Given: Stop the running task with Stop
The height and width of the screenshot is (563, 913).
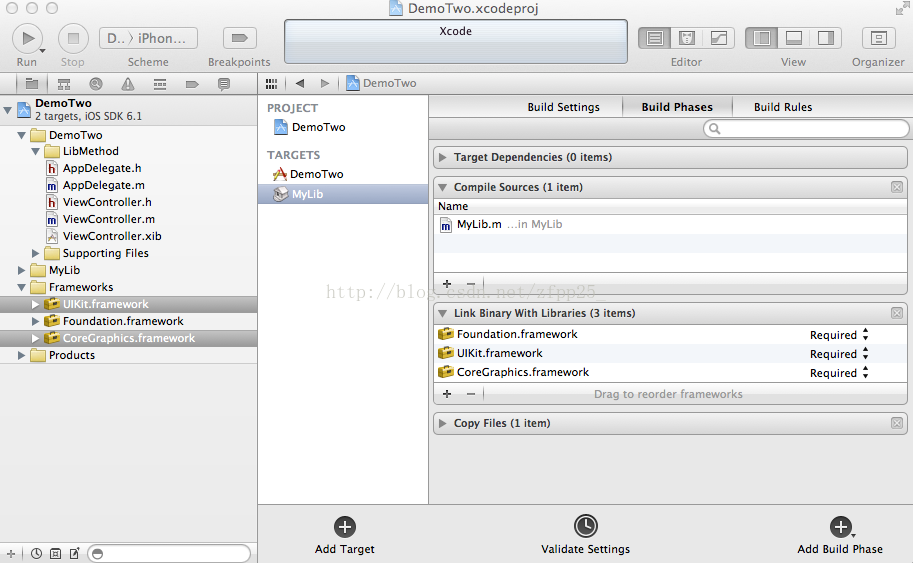Looking at the screenshot, I should 73,38.
